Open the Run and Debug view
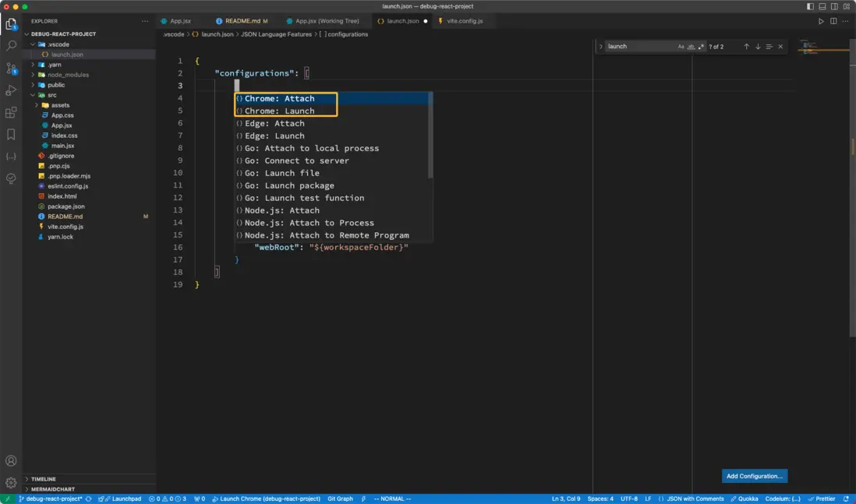Screen dimensions: 856x504 click(x=11, y=90)
